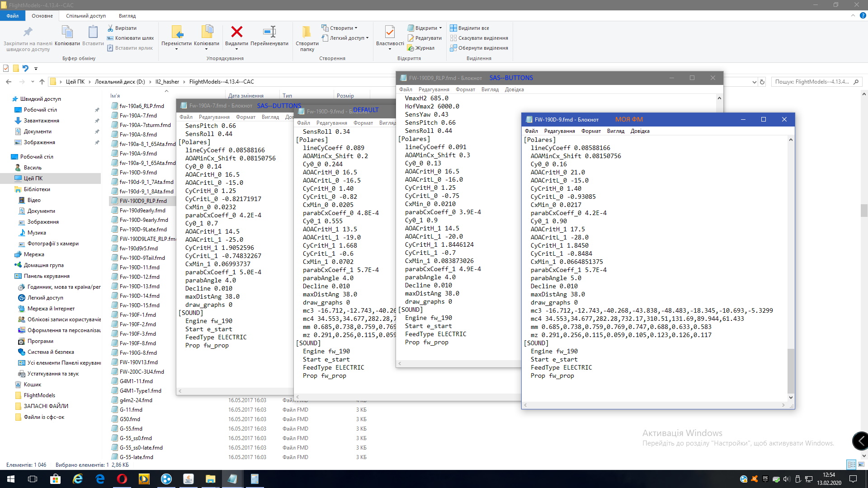Select file Fw-190D-9Late.fmd in list
Screen dimensions: 868x488
click(x=143, y=230)
